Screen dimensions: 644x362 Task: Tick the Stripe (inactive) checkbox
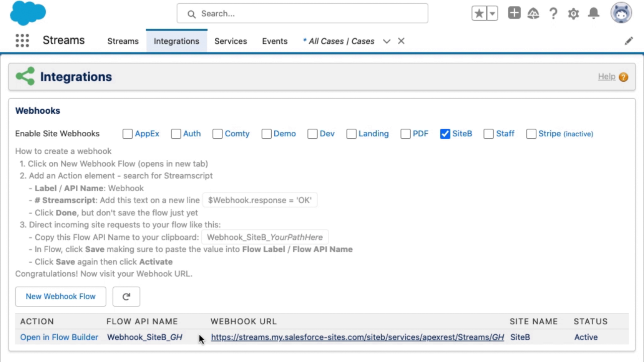pos(531,134)
